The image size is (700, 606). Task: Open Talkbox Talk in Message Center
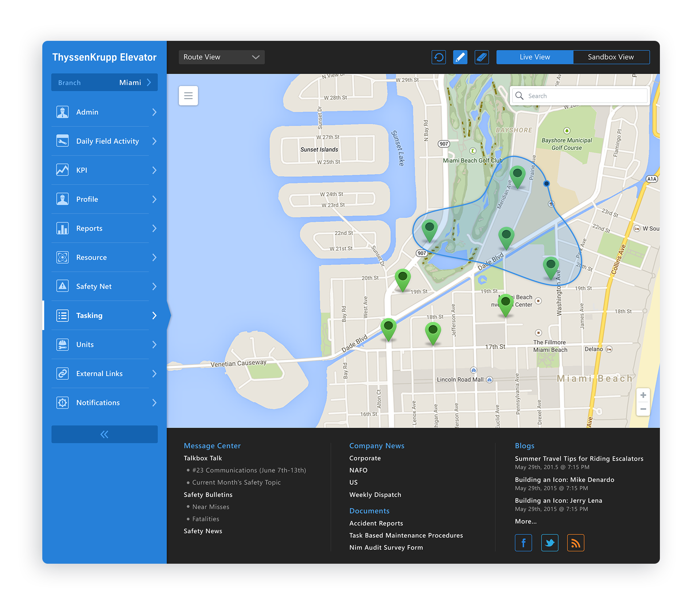tap(203, 458)
